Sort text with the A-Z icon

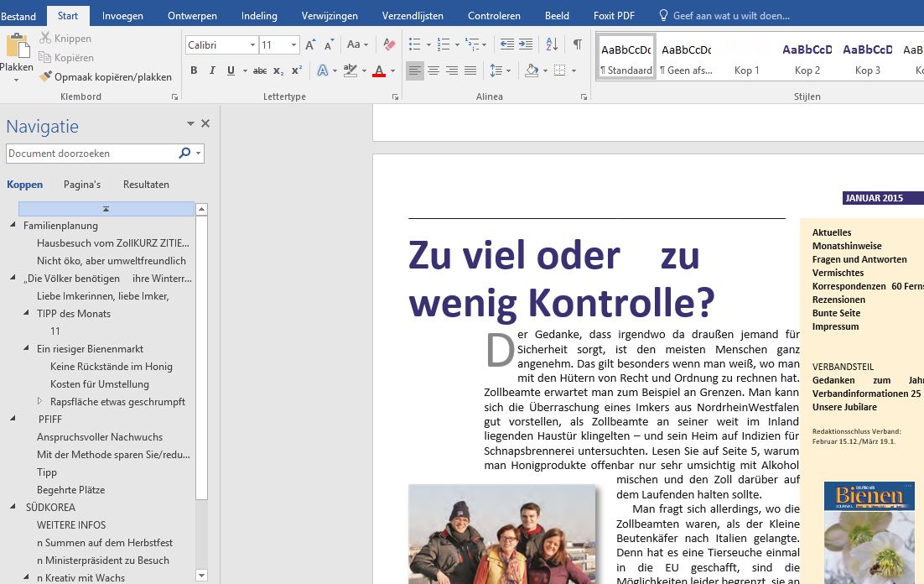point(553,44)
